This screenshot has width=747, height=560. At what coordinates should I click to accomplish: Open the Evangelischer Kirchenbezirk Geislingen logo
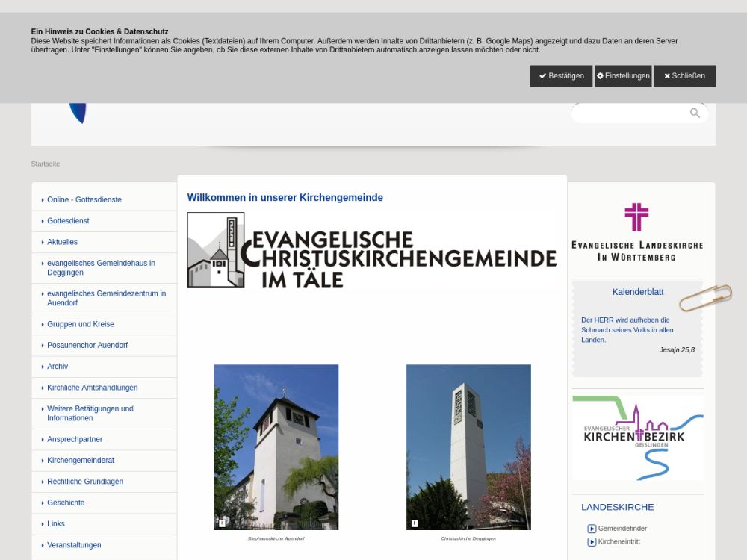(x=637, y=438)
